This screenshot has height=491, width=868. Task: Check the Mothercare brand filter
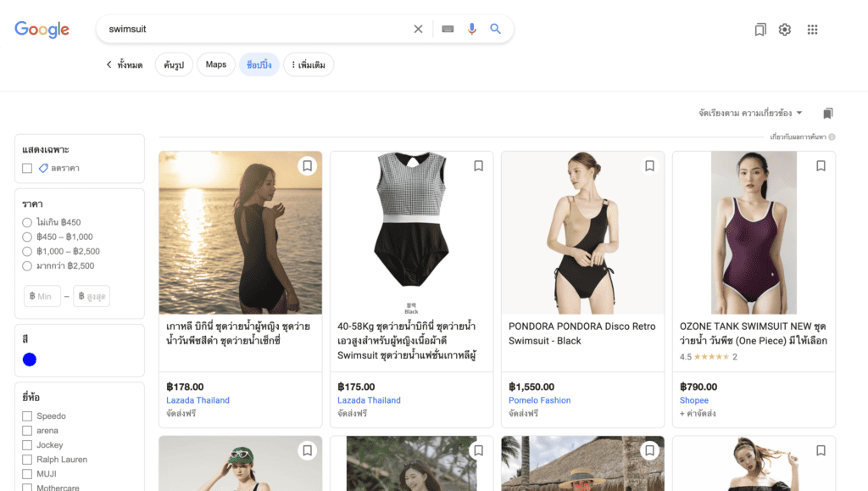[x=27, y=488]
